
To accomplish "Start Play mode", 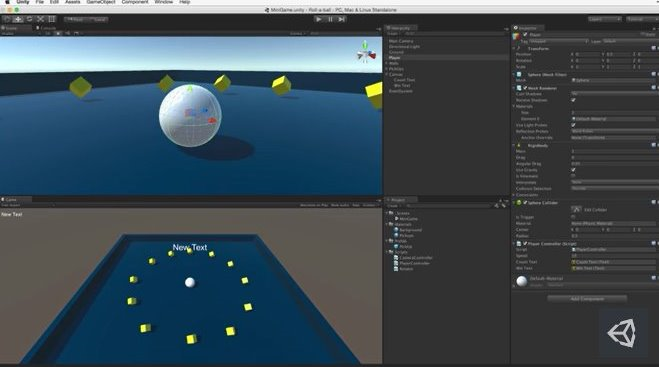I will click(x=319, y=19).
